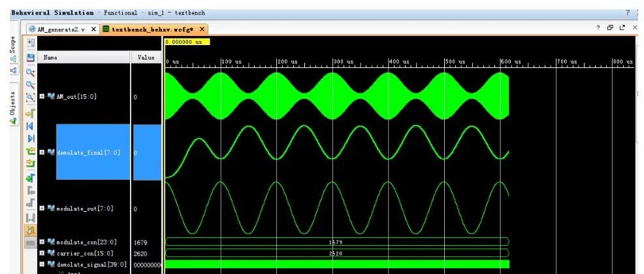644x274 pixels.
Task: Click the Go To Cursor icon
Action: pyautogui.click(x=31, y=112)
